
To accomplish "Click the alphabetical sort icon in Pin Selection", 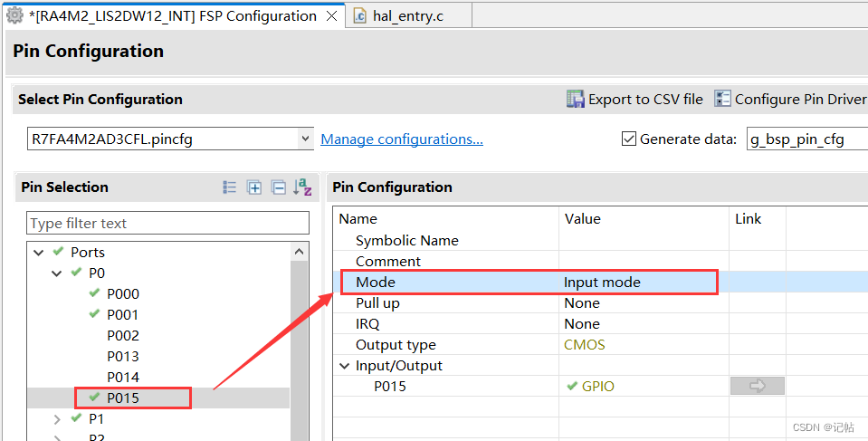I will coord(302,187).
